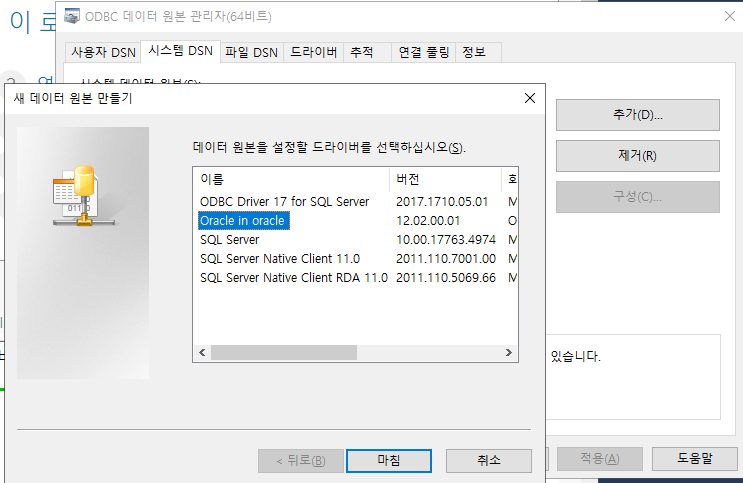Select the SQL Server driver row
The width and height of the screenshot is (743, 483).
pos(230,239)
